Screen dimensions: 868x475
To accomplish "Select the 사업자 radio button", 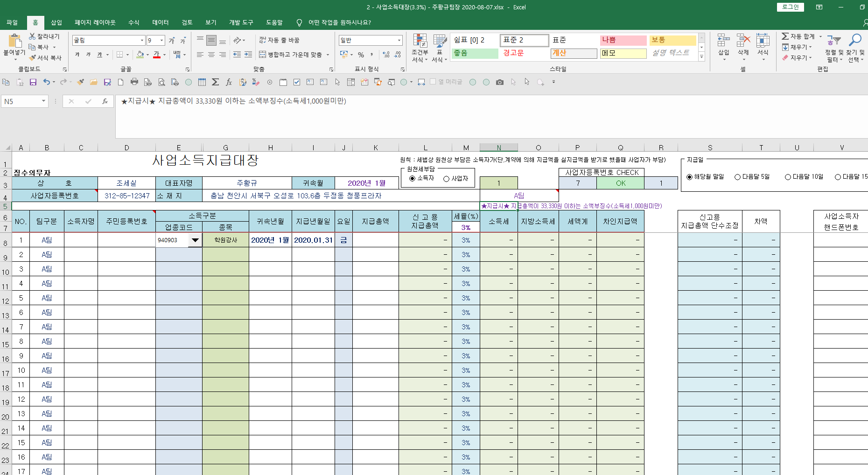I will tap(447, 179).
